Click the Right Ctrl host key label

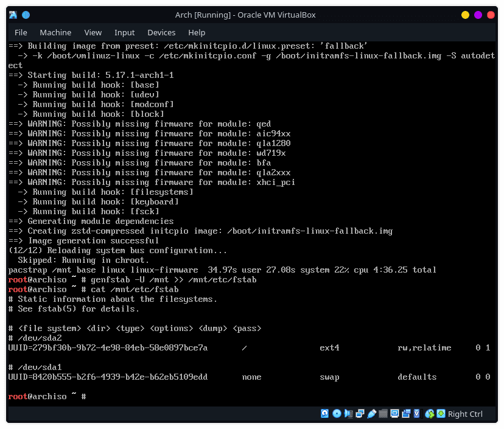pos(465,414)
